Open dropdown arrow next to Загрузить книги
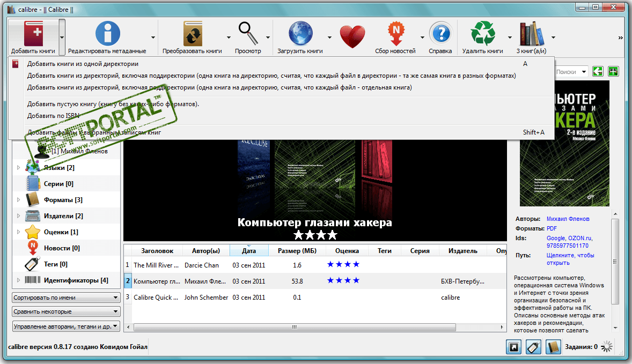The width and height of the screenshot is (632, 364). point(329,38)
